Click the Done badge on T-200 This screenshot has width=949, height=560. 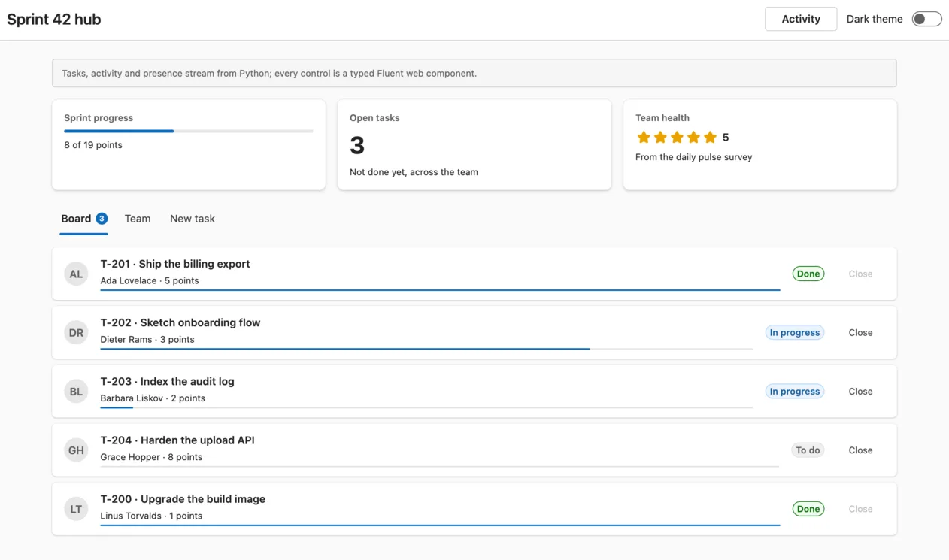(x=808, y=509)
